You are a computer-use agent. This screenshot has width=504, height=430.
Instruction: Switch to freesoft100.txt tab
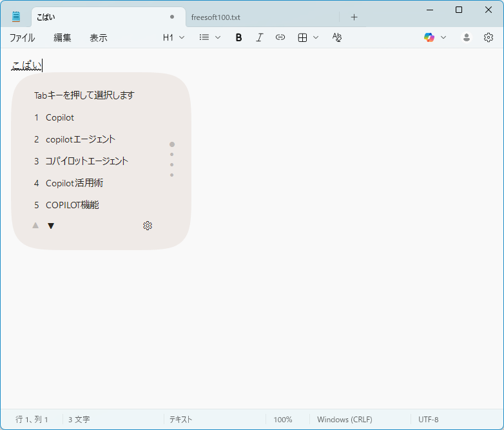click(216, 17)
